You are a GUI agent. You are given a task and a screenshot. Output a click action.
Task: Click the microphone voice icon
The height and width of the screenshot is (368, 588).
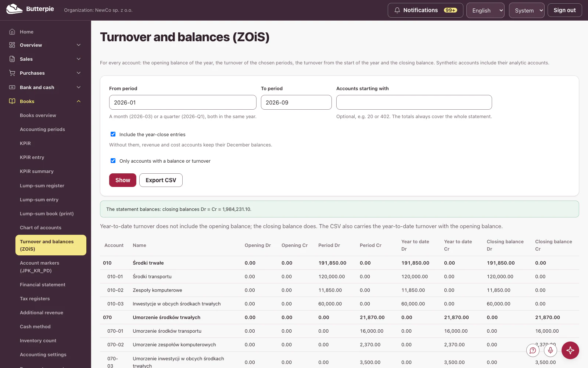551,350
